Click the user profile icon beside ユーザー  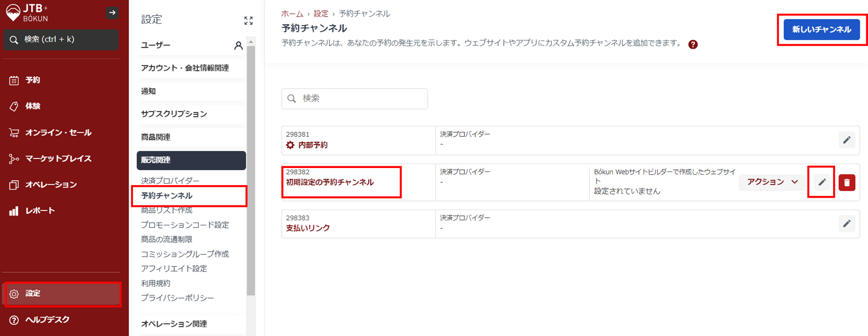click(x=238, y=46)
